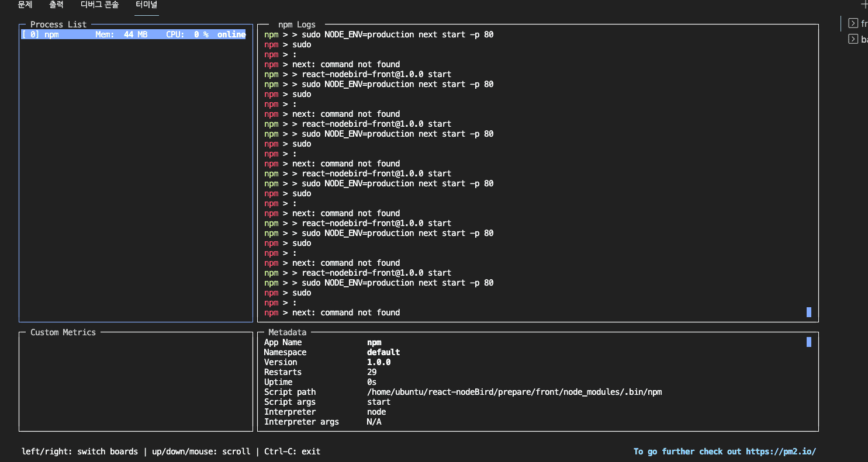Screen dimensions: 868x462
Task: Open the 문제 (Problems) tab
Action: (x=25, y=5)
